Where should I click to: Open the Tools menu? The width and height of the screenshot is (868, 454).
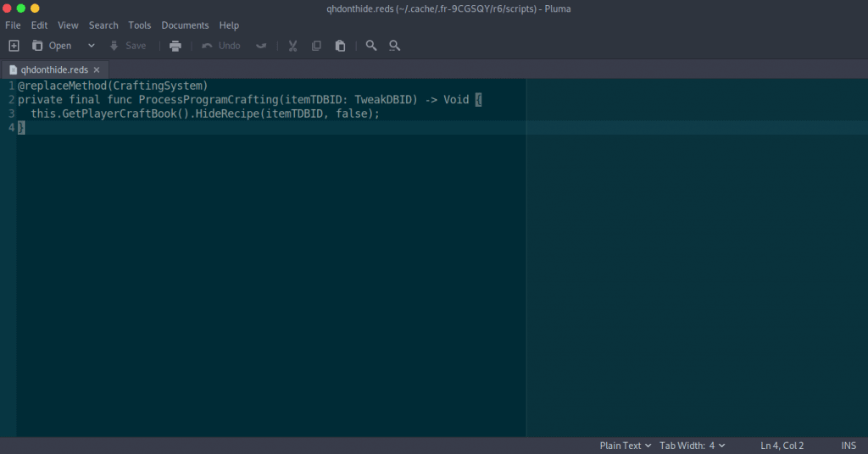140,25
